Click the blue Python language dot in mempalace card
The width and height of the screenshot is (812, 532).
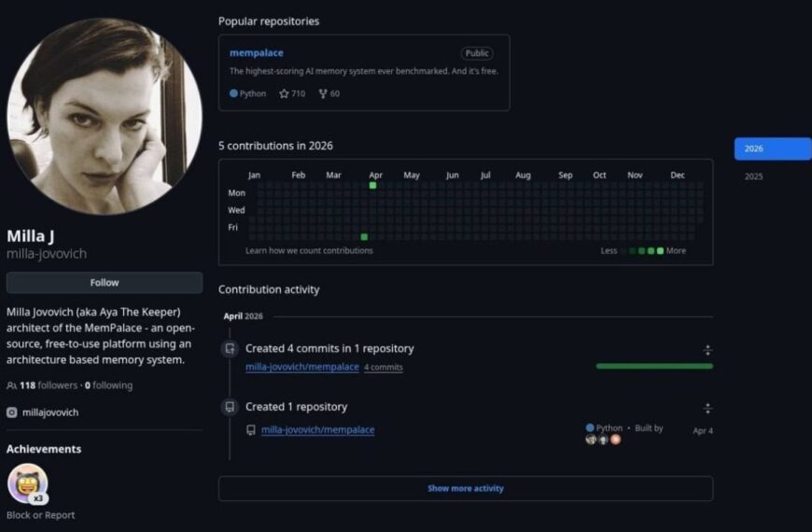point(233,93)
